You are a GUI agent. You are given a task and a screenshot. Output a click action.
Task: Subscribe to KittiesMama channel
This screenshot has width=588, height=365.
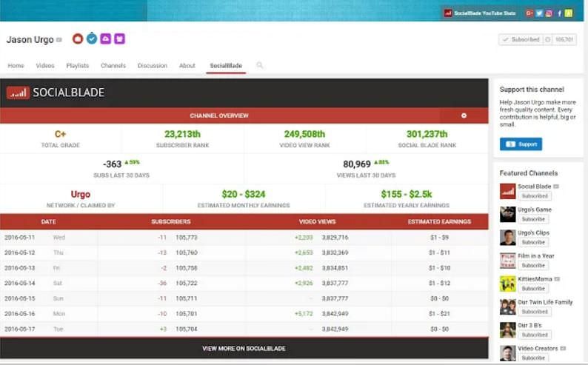pyautogui.click(x=533, y=289)
